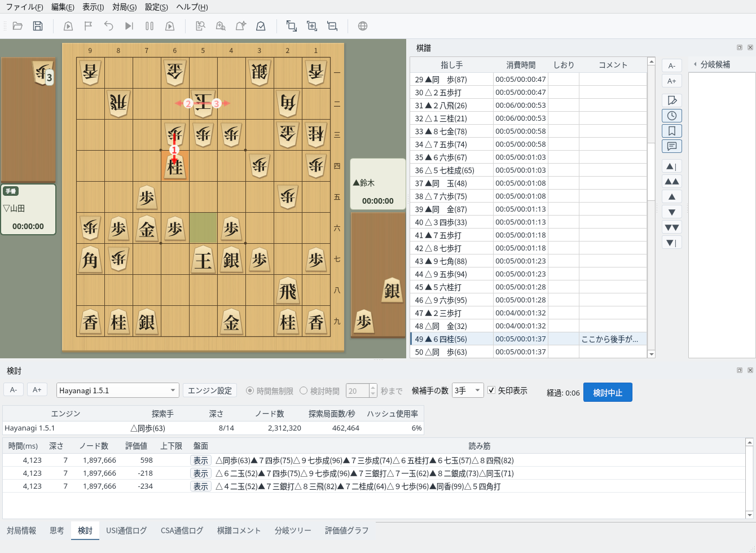Click the open file folder icon
Viewport: 756px width, 553px height.
(x=17, y=26)
